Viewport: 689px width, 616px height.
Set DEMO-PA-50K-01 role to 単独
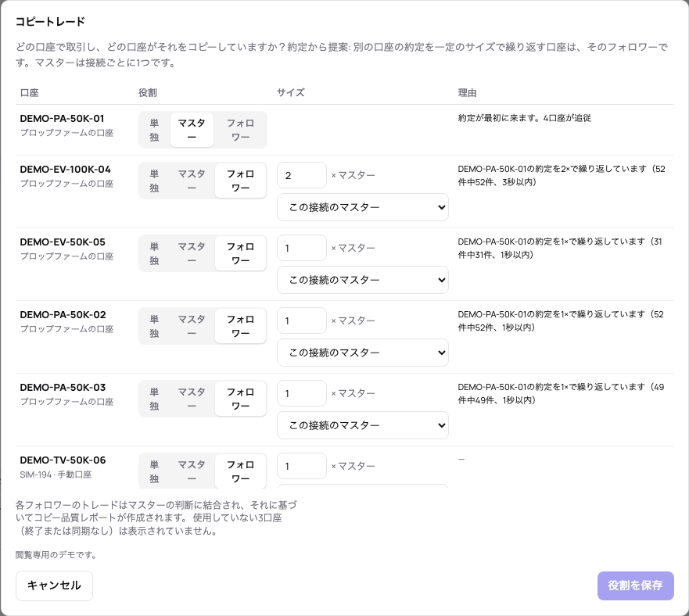click(x=154, y=130)
